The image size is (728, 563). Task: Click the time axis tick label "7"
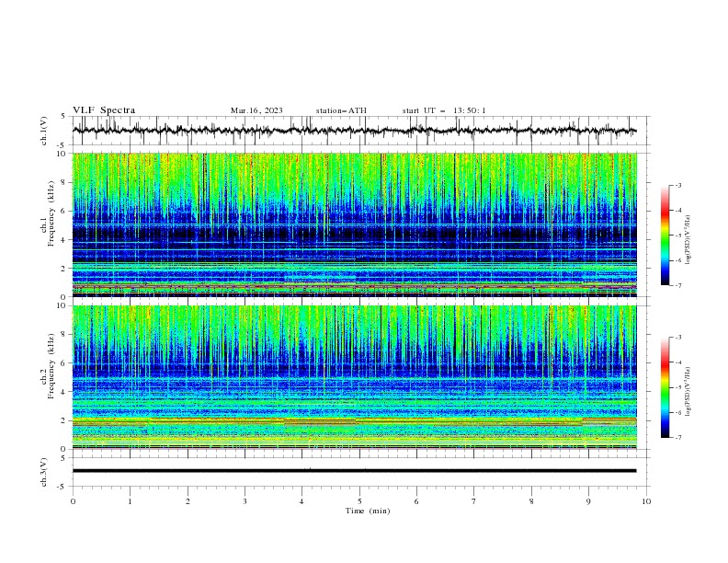coord(474,501)
